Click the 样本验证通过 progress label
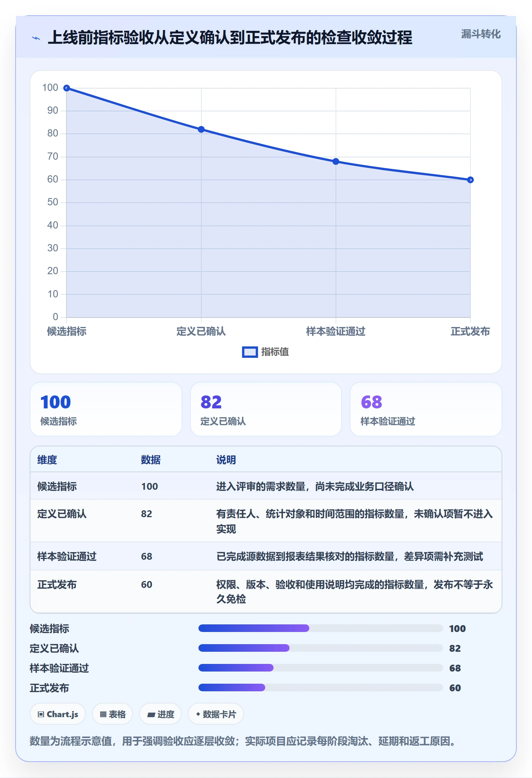 pos(59,668)
